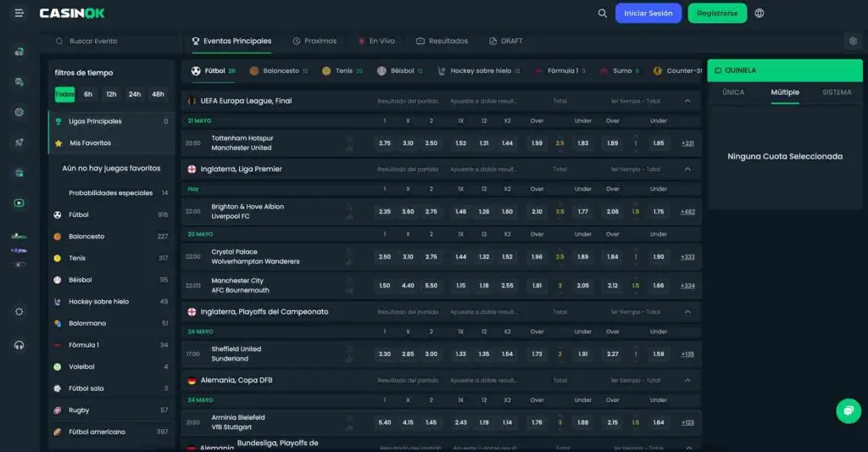Pick Tottenham win odds 2.75
The height and width of the screenshot is (452, 868).
coord(385,143)
